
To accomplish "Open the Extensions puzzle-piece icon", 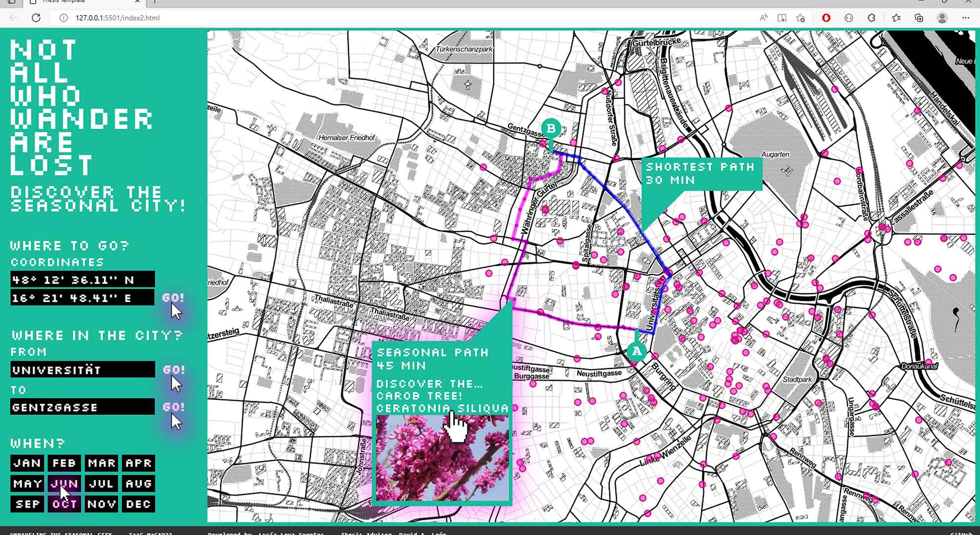I will click(x=872, y=18).
